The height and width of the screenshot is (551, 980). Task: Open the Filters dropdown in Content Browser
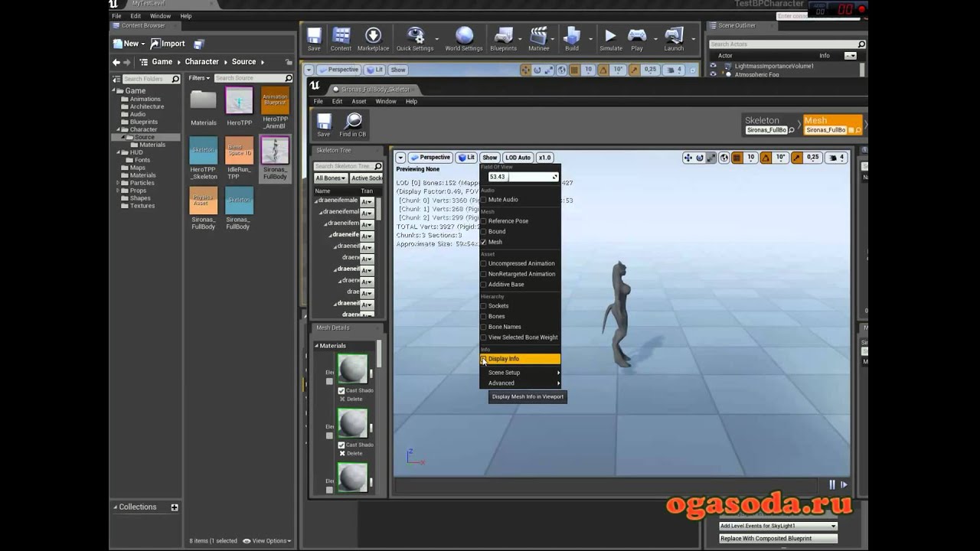click(x=199, y=78)
